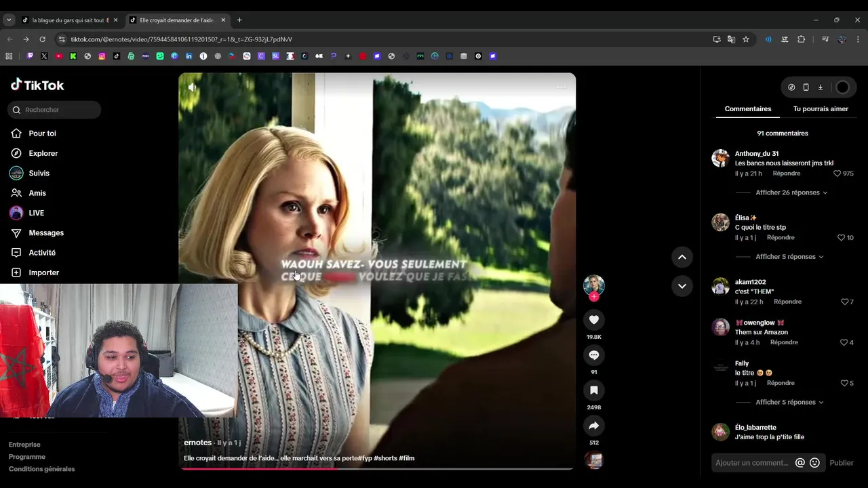868x488 pixels.
Task: Click the TikTok logo
Action: pos(37,85)
